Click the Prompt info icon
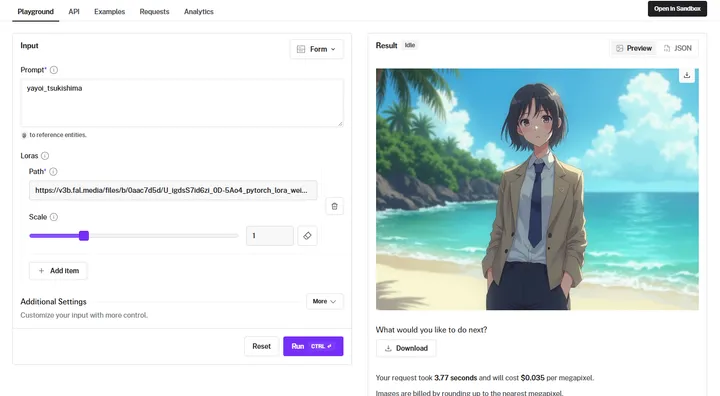720x396 pixels. [x=54, y=70]
